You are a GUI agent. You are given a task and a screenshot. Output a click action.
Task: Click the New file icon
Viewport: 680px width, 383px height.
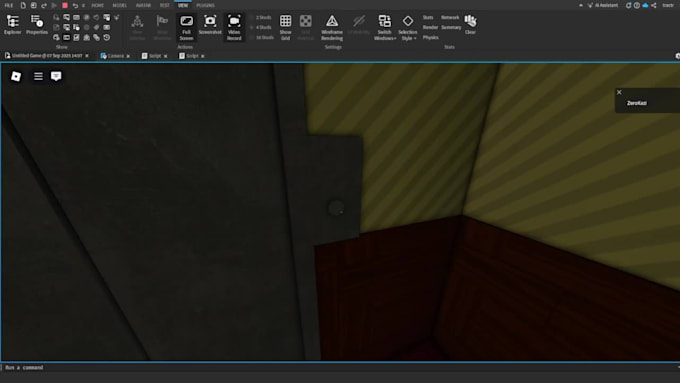click(23, 5)
